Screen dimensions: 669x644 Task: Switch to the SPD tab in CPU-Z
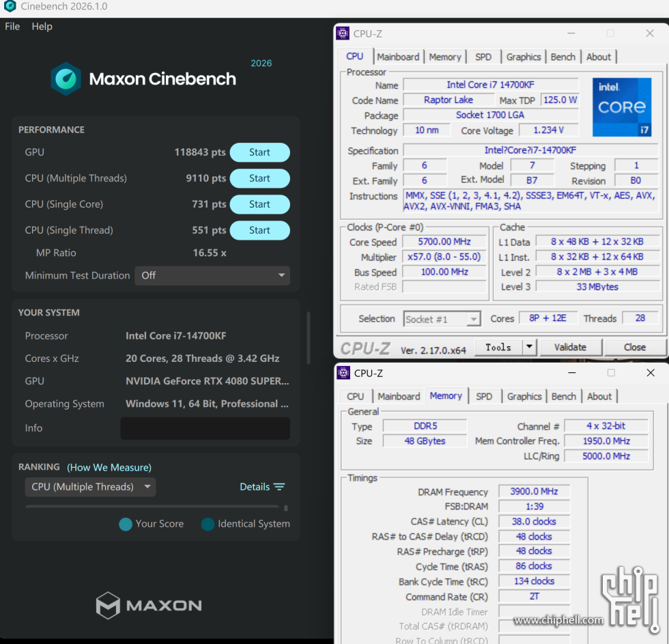483,57
